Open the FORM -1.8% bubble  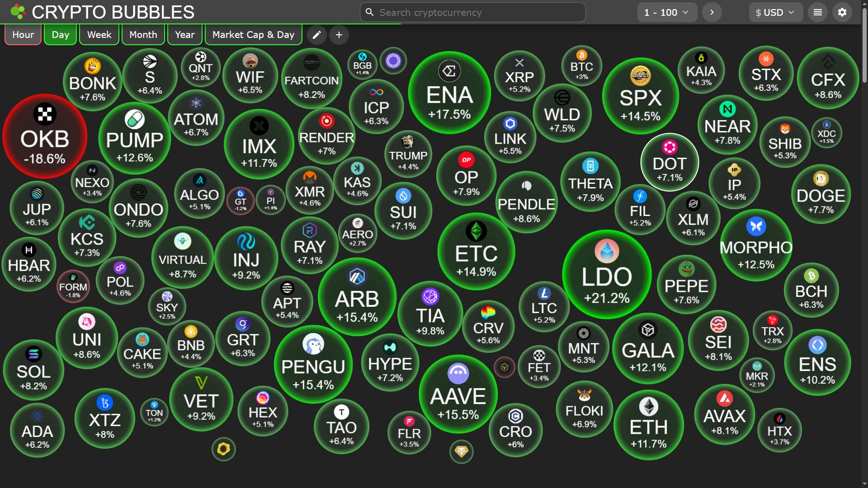click(x=73, y=286)
